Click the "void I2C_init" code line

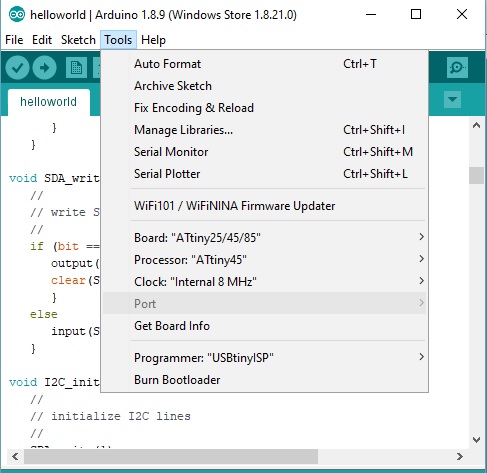pyautogui.click(x=54, y=382)
